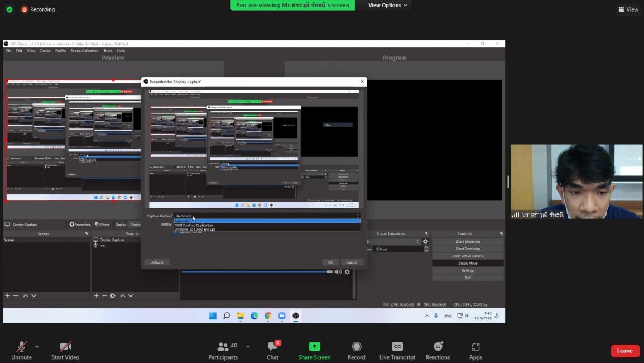Viewport: 644px width, 363px height.
Task: Choose DXGI Desktop Duplication option
Action: click(267, 225)
